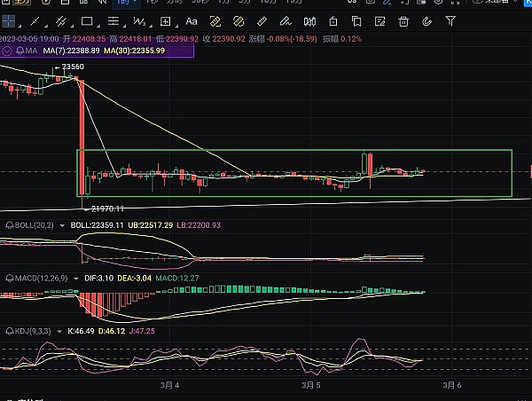Screen dimensions: 532x401
Task: Click the edit note icon
Action: (x=380, y=21)
